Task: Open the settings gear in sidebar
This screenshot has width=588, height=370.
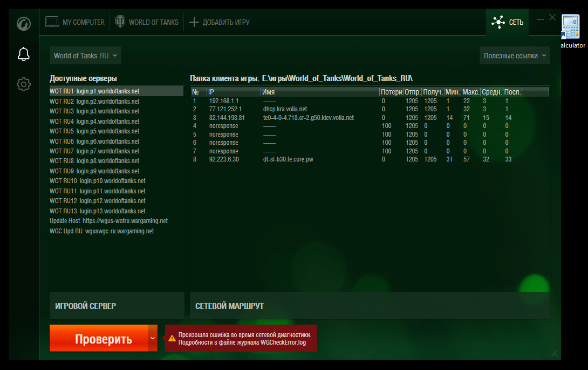Action: 24,84
